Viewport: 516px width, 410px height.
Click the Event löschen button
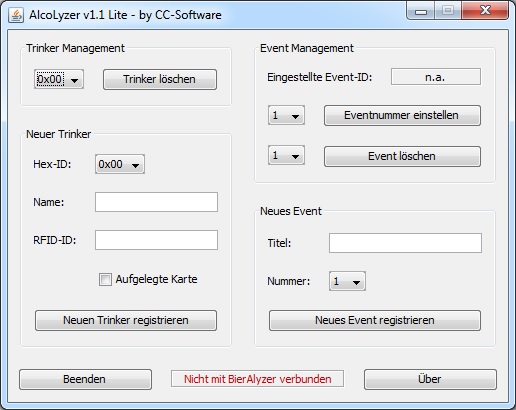(x=402, y=156)
